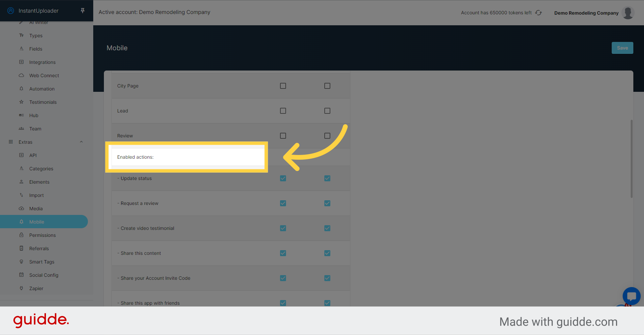Select the Types icon in sidebar
Screen dimensions: 644x335
pos(21,35)
